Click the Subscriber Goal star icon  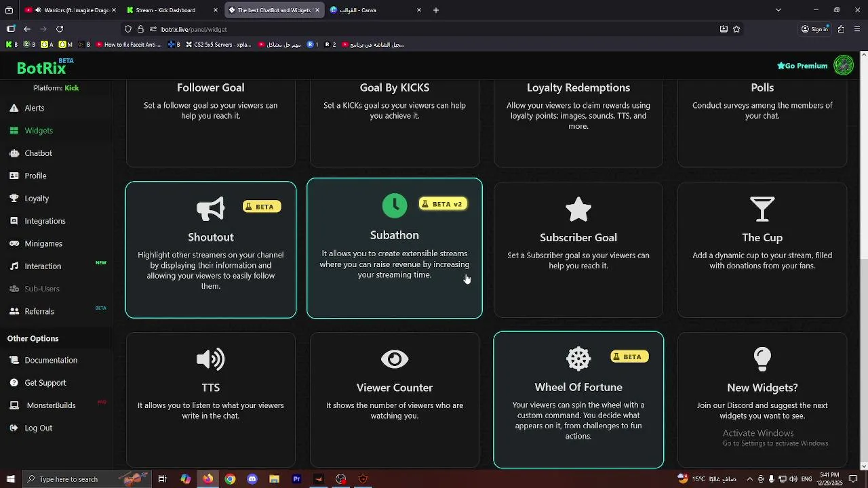pos(578,209)
